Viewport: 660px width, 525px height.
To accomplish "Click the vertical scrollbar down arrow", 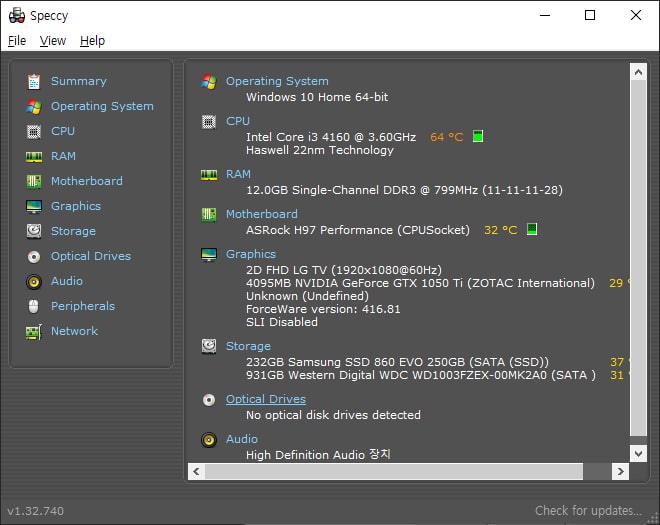I will (x=638, y=453).
